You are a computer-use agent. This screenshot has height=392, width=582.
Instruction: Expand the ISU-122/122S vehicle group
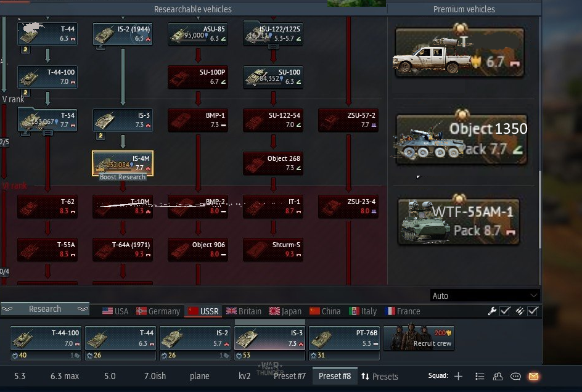click(x=273, y=47)
